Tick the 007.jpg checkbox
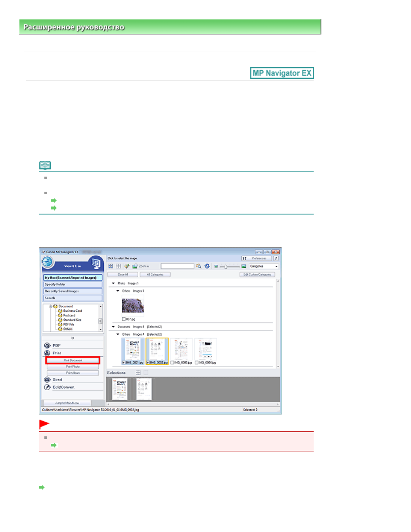This screenshot has height=532, width=411. (x=124, y=319)
